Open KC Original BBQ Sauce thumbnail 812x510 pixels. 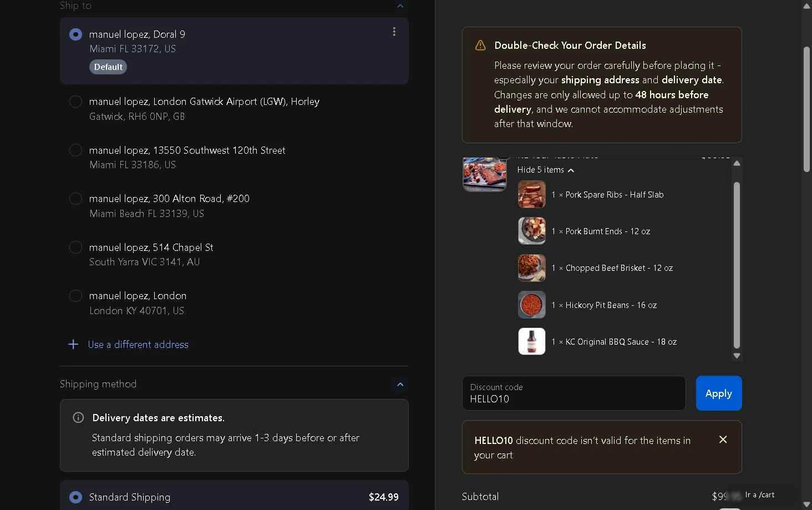531,341
